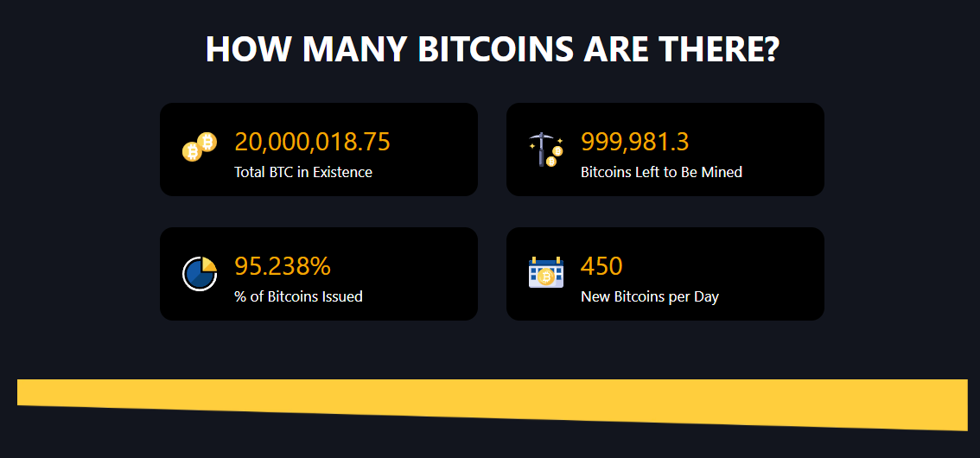Click the "Bitcoins Left to Be Mined" label

click(x=661, y=172)
